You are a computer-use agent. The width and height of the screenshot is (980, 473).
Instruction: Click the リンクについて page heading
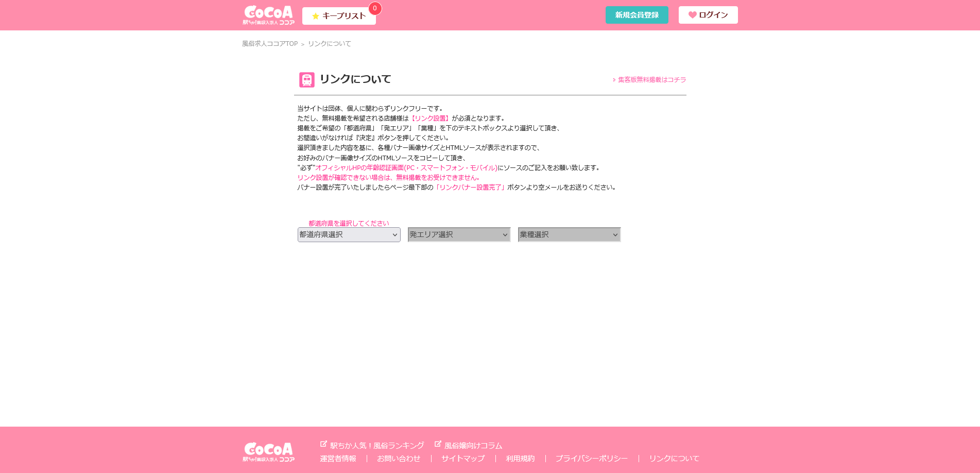pyautogui.click(x=355, y=79)
